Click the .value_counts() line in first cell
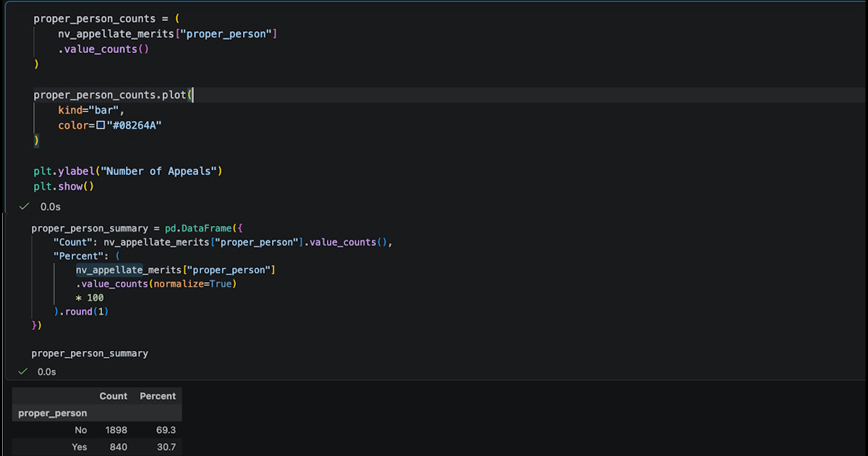This screenshot has width=868, height=456. point(103,49)
